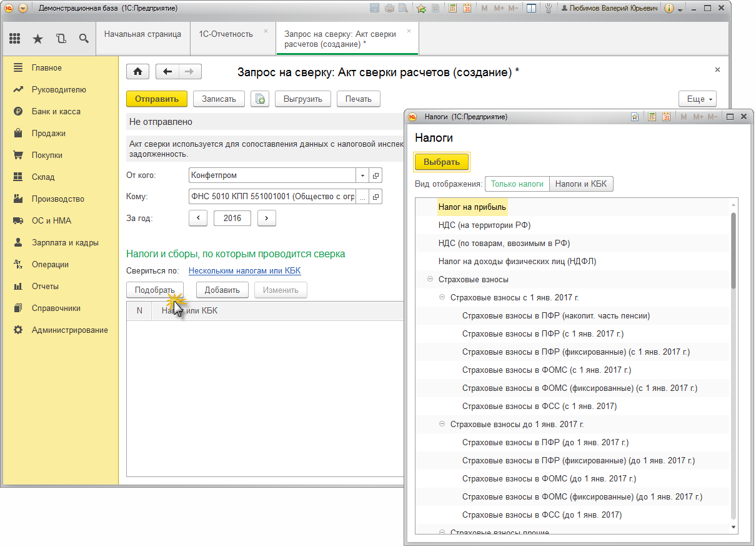Open dropdown arrow beside info icon

coord(680,9)
